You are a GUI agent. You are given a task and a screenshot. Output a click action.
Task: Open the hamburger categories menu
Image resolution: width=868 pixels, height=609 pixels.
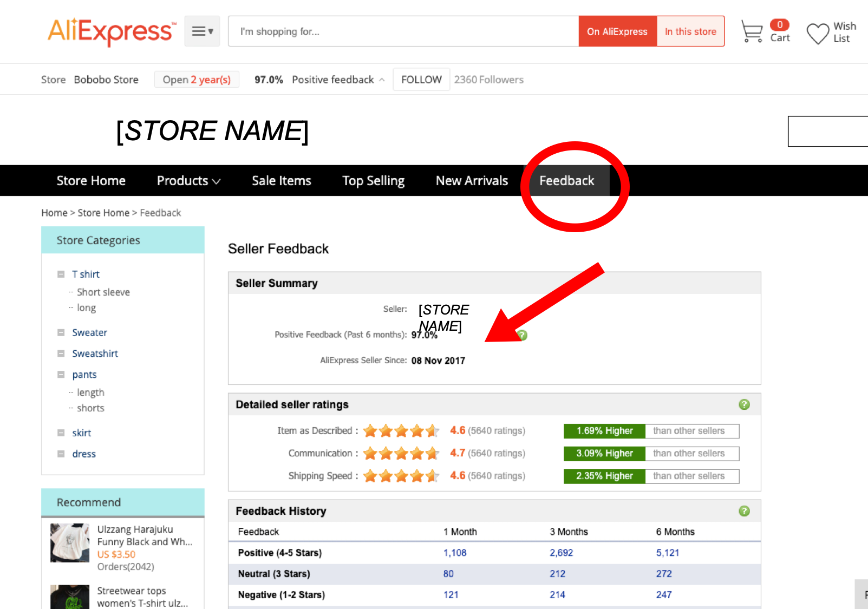pyautogui.click(x=202, y=31)
